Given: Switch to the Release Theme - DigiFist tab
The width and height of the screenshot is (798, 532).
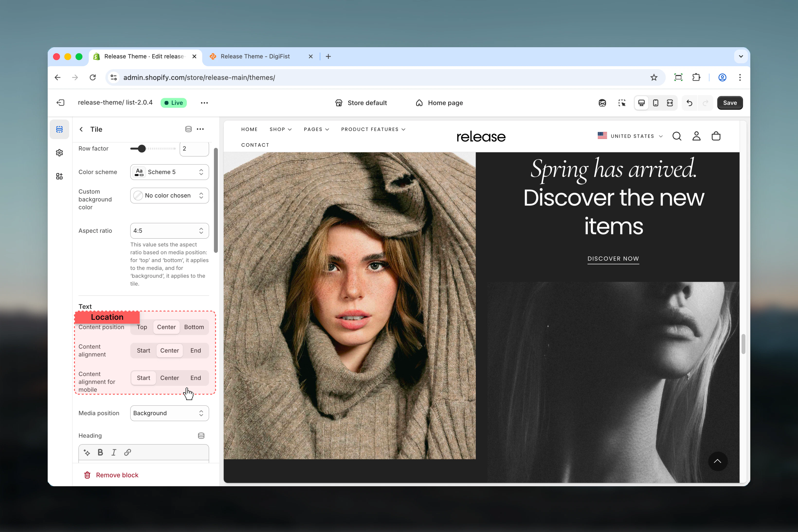Looking at the screenshot, I should (261, 56).
